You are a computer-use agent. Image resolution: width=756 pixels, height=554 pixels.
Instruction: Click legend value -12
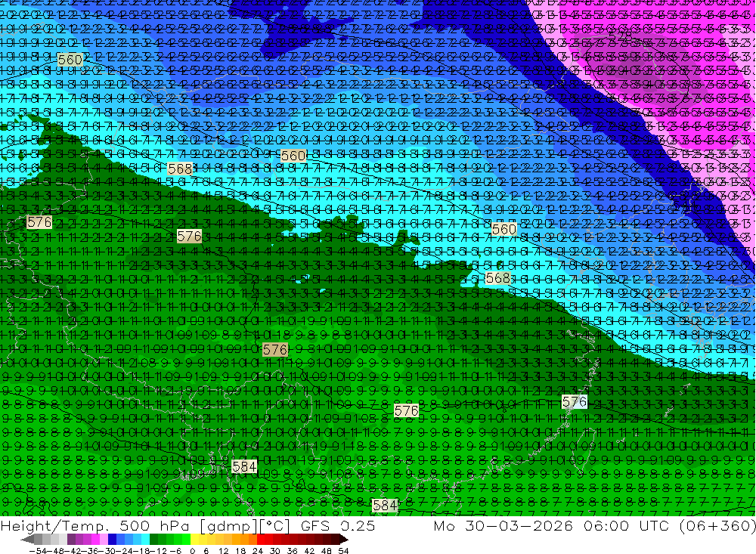(x=158, y=551)
